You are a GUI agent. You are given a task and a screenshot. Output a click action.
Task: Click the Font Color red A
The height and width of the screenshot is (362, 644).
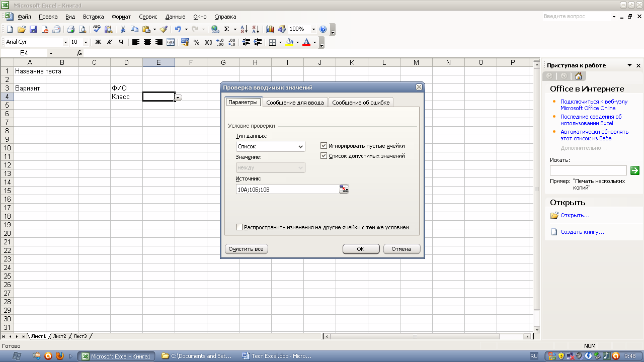(306, 42)
